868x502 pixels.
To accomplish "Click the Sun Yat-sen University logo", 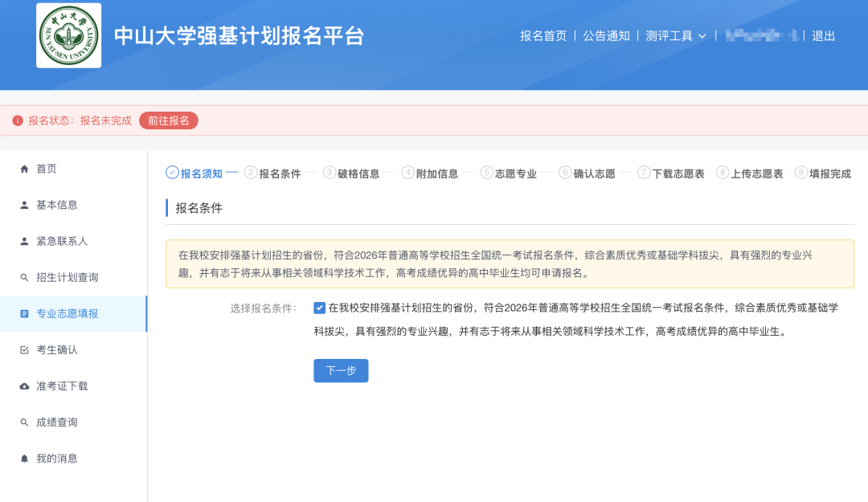I will (x=68, y=35).
